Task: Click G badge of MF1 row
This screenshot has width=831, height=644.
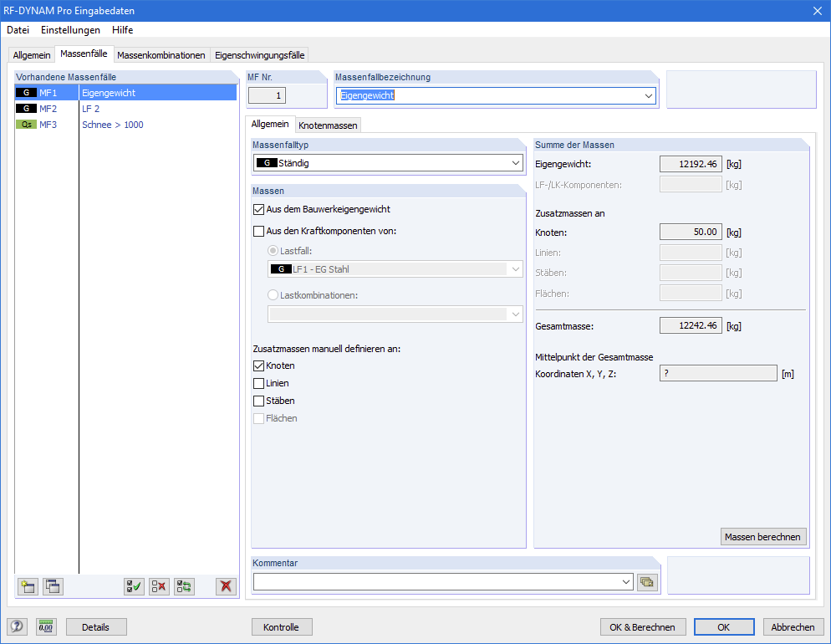Action: [26, 93]
